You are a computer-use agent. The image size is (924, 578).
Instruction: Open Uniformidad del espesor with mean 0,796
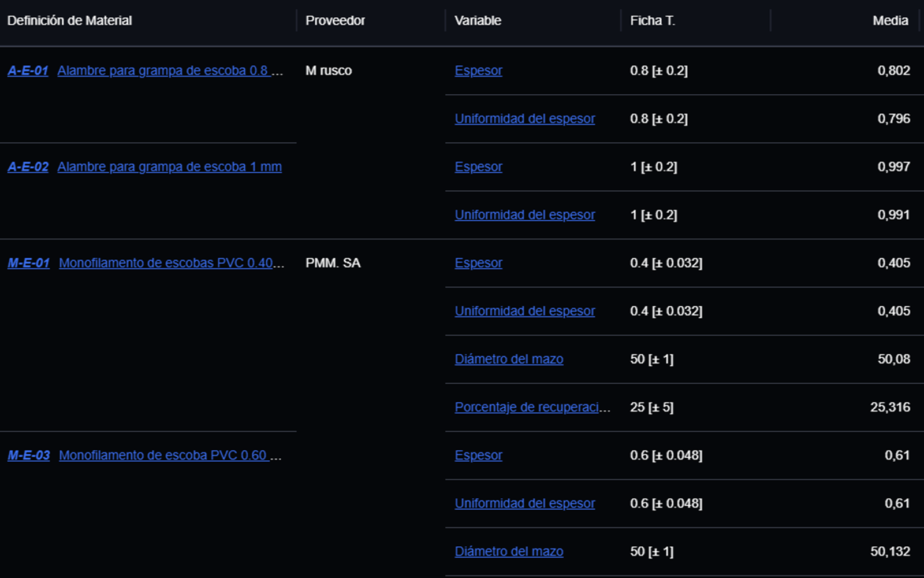click(525, 118)
